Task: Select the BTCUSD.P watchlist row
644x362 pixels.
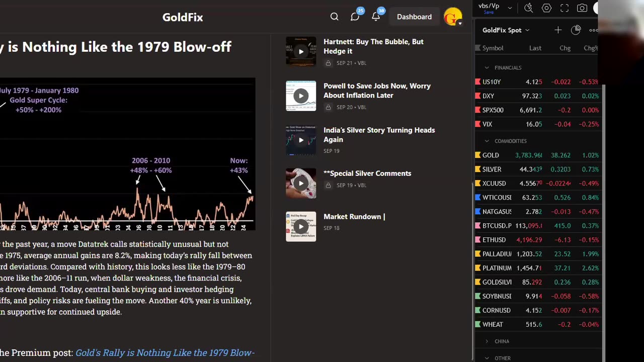Action: [537, 226]
